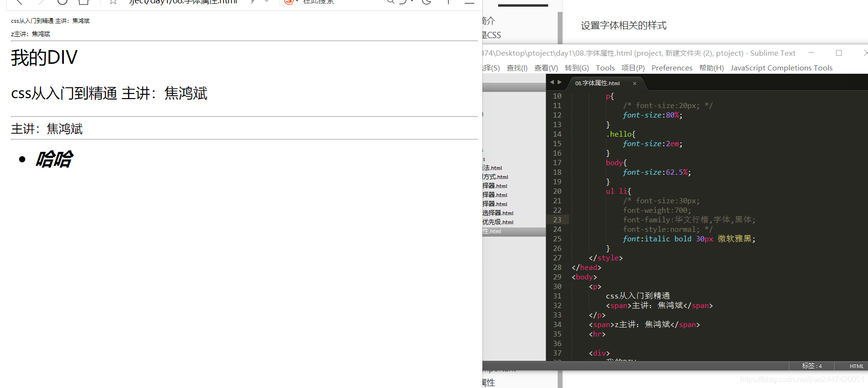Click line number 37 in the gutter
This screenshot has width=868, height=388.
(x=557, y=353)
